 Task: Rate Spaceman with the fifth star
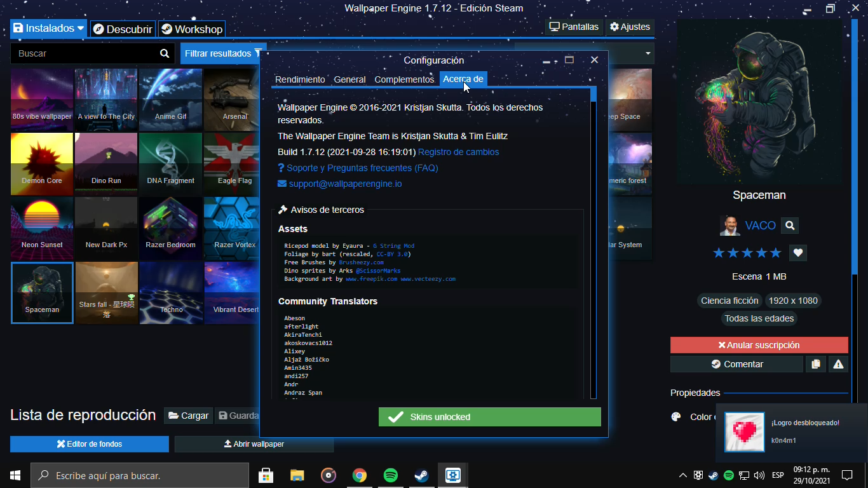click(775, 253)
